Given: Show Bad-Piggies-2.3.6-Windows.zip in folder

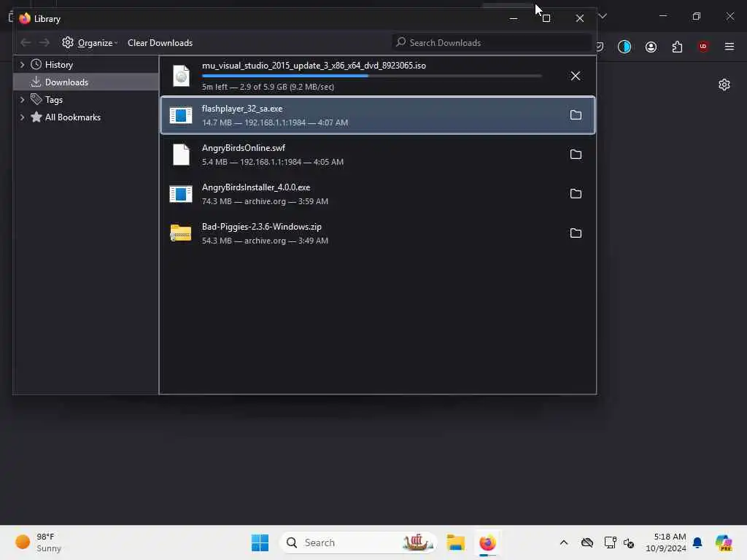Looking at the screenshot, I should pos(576,233).
